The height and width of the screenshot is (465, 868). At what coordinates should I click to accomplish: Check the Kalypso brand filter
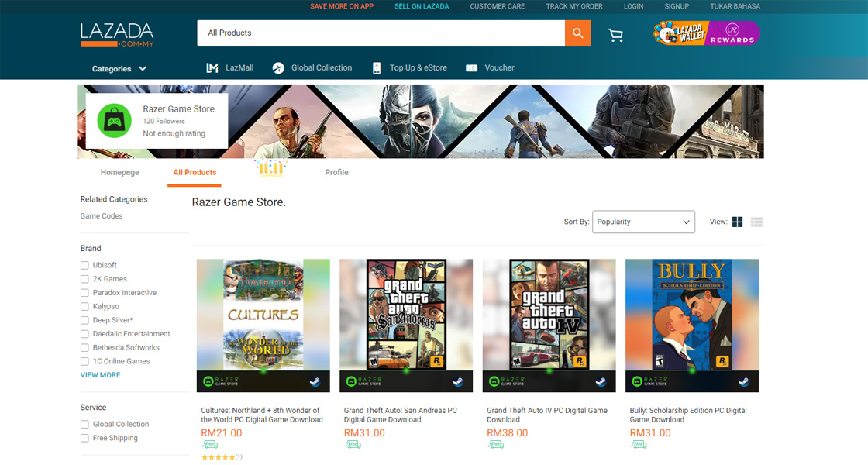(84, 307)
